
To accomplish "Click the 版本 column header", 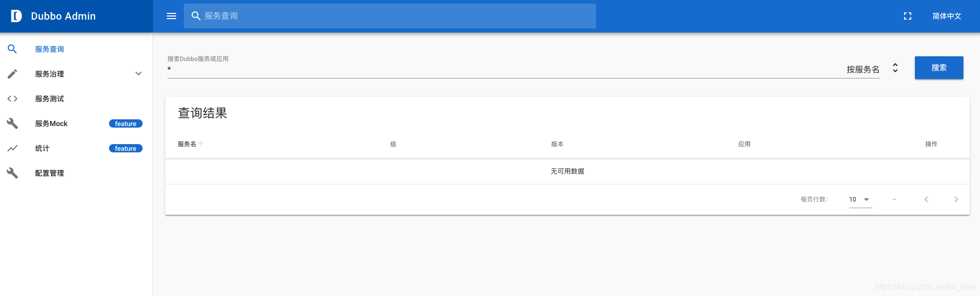I will [x=557, y=144].
